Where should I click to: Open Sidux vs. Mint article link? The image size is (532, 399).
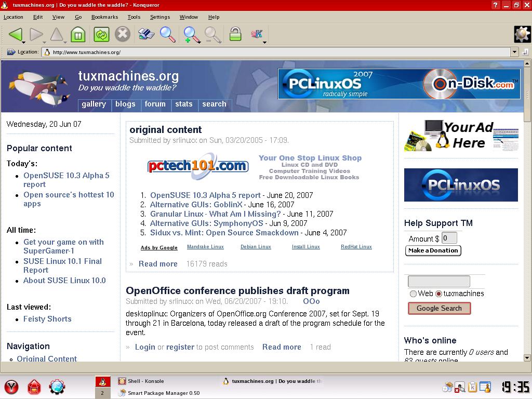click(224, 233)
